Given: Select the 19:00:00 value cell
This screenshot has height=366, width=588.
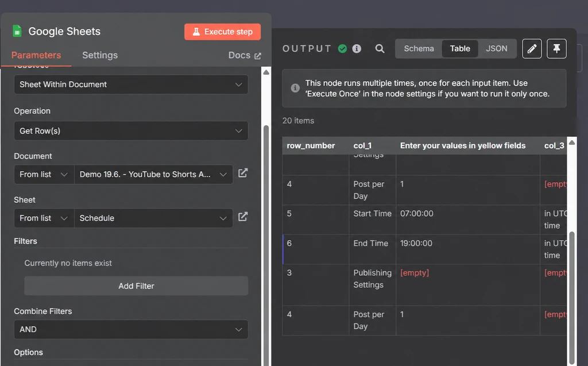Looking at the screenshot, I should pyautogui.click(x=468, y=249).
